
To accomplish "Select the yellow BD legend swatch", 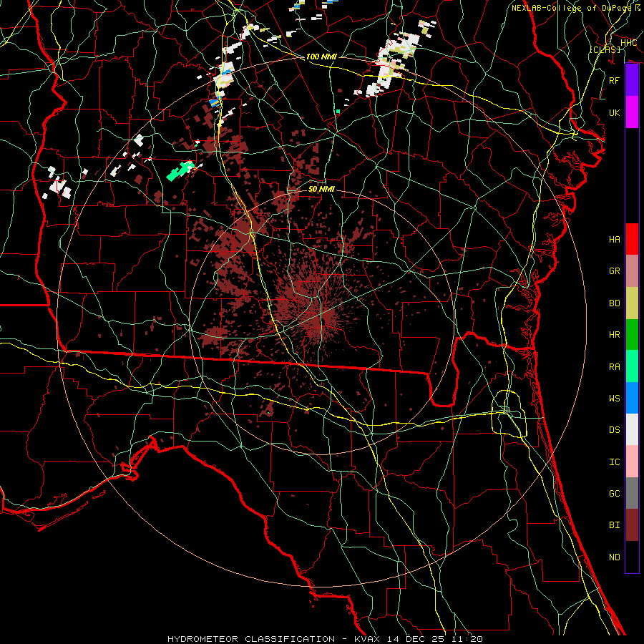I will [x=632, y=303].
